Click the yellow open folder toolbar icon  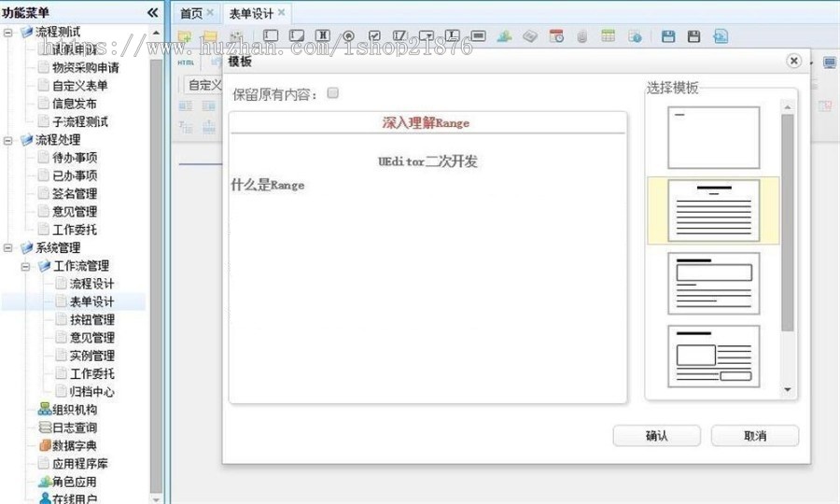tap(210, 36)
